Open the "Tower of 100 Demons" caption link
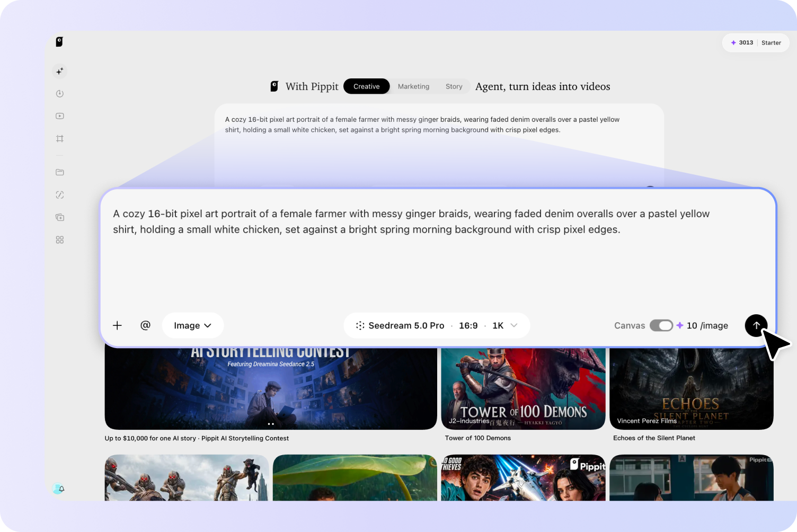The height and width of the screenshot is (532, 797). pyautogui.click(x=478, y=438)
